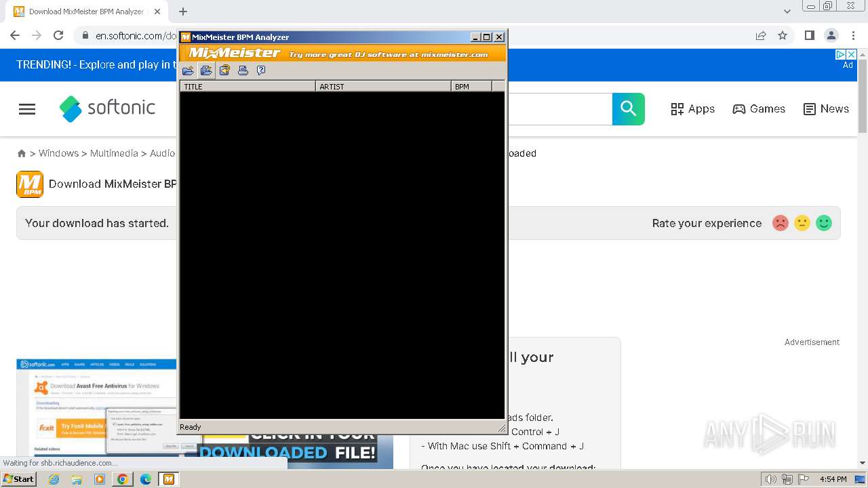Click the MixMeister window title bar icon
Image resolution: width=868 pixels, height=488 pixels.
click(186, 37)
